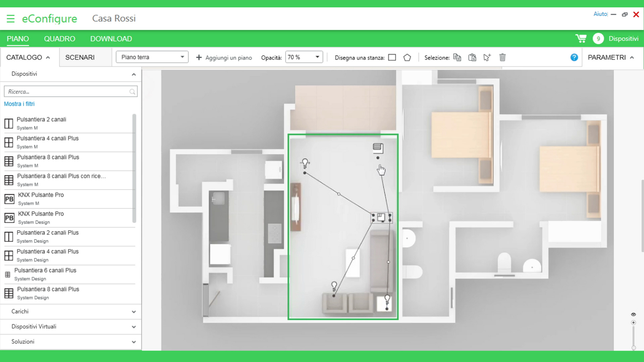Select the rectangle room drawing tool

pos(392,57)
